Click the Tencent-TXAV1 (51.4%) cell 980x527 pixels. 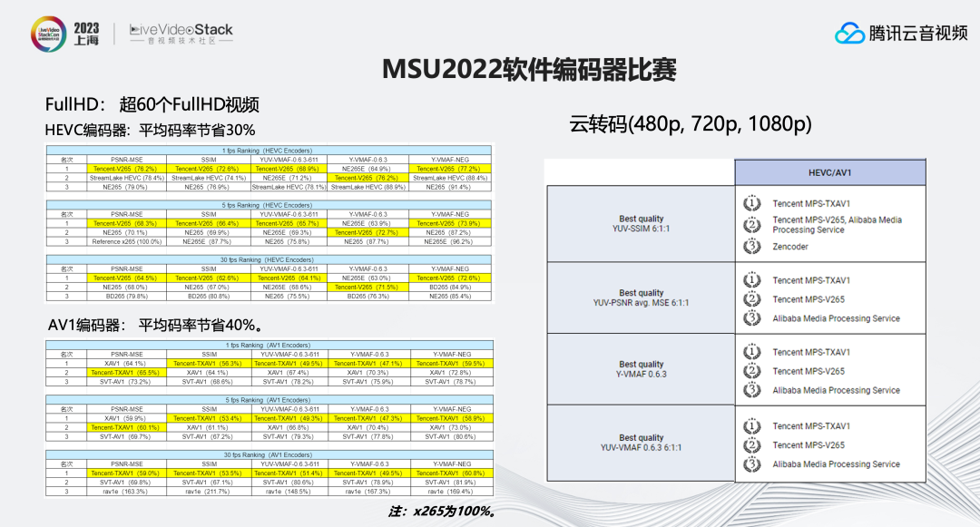point(289,473)
